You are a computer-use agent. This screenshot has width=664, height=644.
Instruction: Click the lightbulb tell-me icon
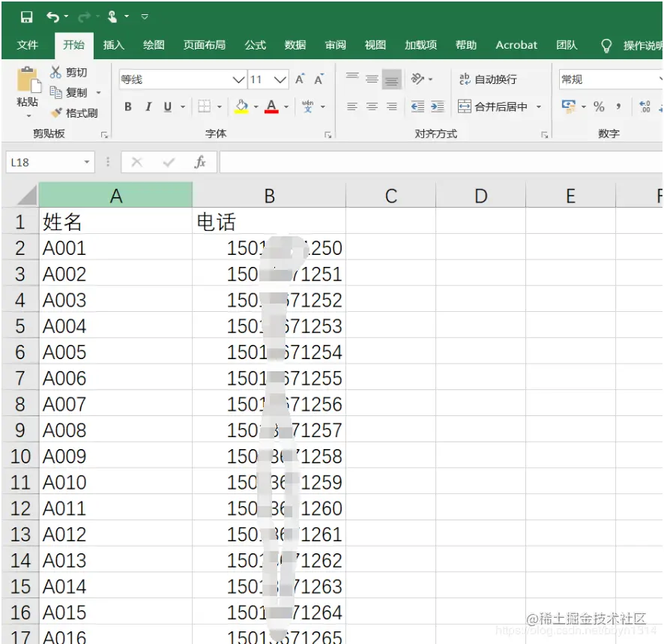606,46
